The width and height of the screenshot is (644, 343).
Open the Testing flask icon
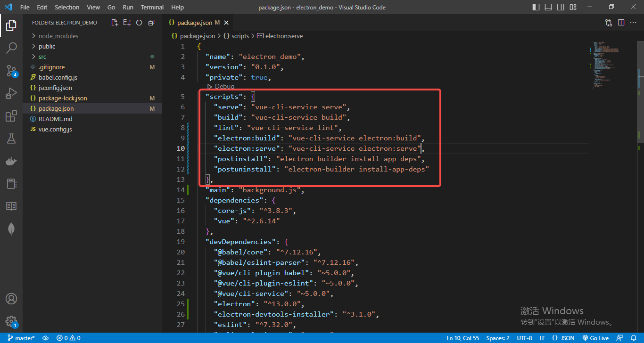point(11,139)
